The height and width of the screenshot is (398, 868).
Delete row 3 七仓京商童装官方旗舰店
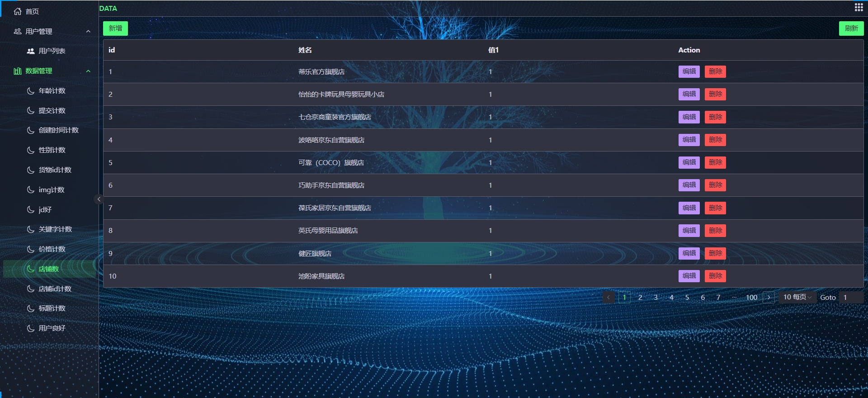tap(715, 117)
